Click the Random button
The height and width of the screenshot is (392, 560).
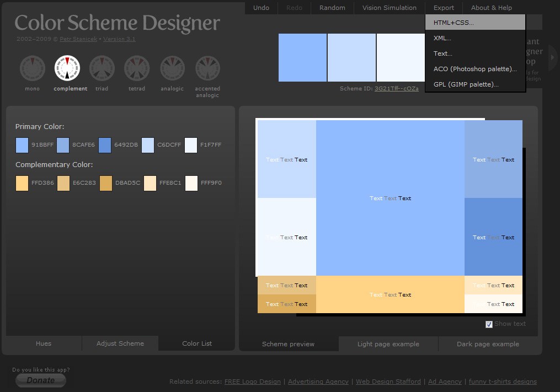click(332, 8)
